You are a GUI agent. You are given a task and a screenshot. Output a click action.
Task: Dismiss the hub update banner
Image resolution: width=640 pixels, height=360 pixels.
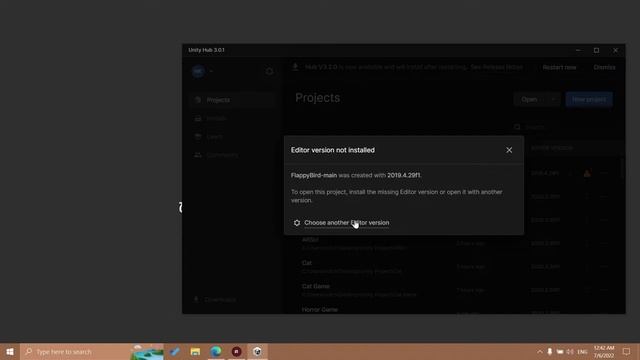604,67
